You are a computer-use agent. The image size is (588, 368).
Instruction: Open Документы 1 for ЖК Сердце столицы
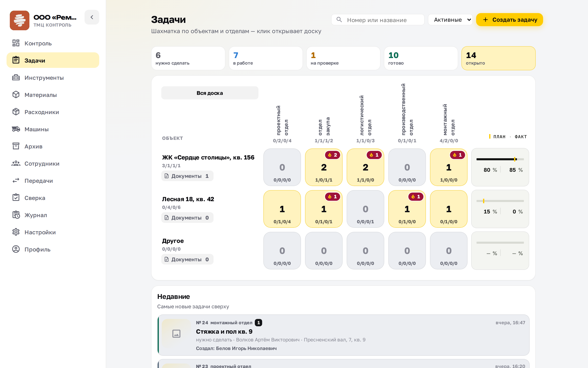point(187,176)
